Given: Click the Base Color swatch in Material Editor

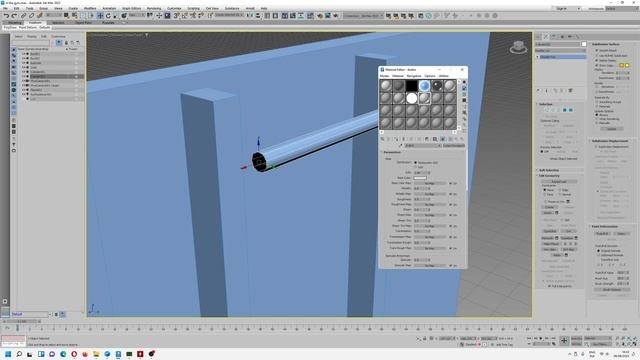Looking at the screenshot, I should click(x=420, y=178).
